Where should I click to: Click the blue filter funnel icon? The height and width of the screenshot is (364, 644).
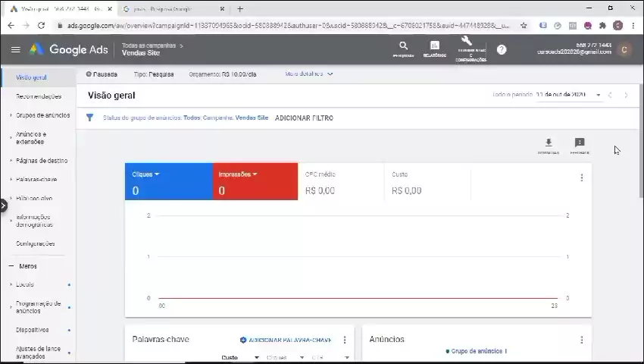click(x=89, y=118)
